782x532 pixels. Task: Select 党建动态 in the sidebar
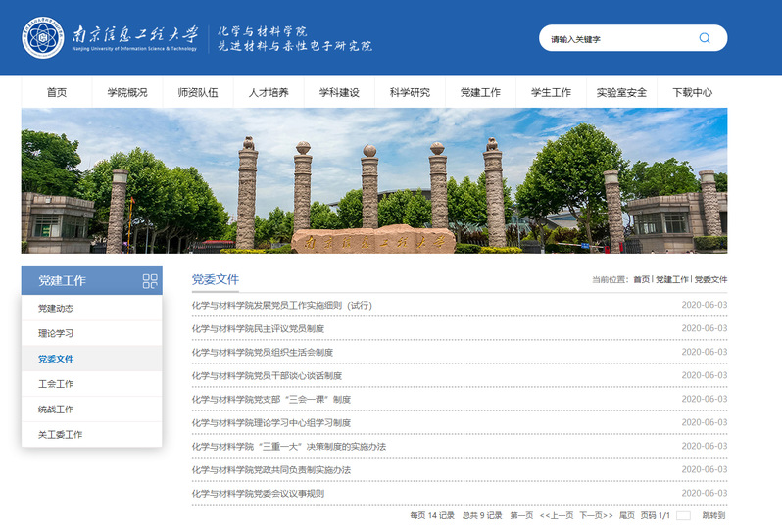[56, 308]
